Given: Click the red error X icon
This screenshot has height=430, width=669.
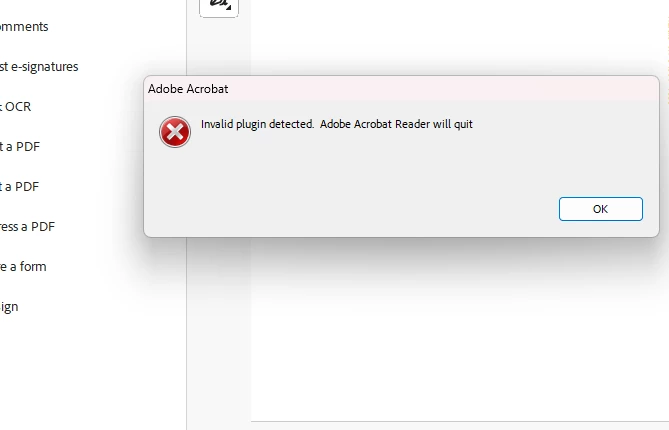Looking at the screenshot, I should pyautogui.click(x=175, y=132).
